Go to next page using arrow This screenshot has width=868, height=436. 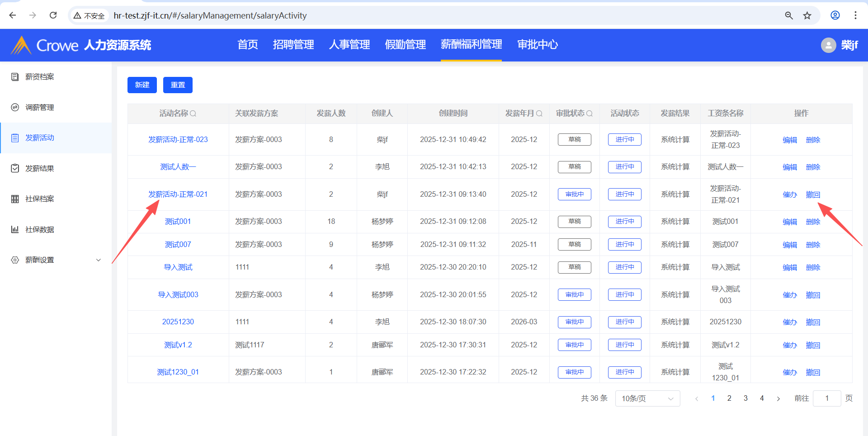pos(778,398)
